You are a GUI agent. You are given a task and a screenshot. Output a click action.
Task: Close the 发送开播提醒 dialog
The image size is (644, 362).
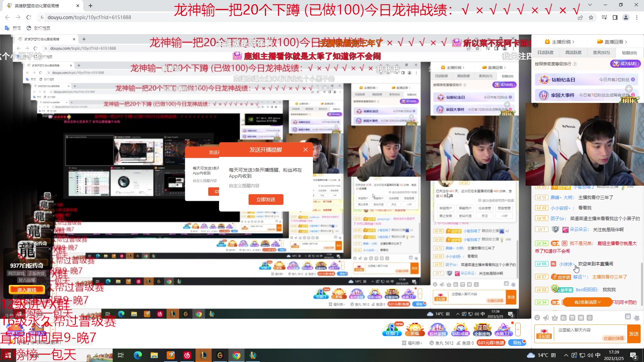(306, 150)
